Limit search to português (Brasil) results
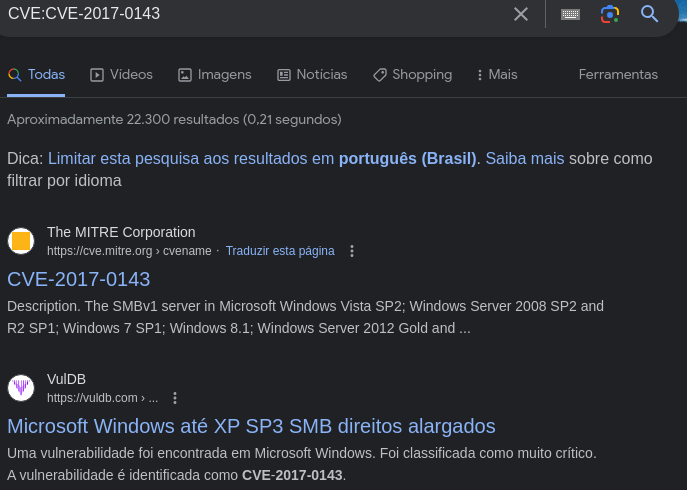This screenshot has height=490, width=687. (x=262, y=158)
